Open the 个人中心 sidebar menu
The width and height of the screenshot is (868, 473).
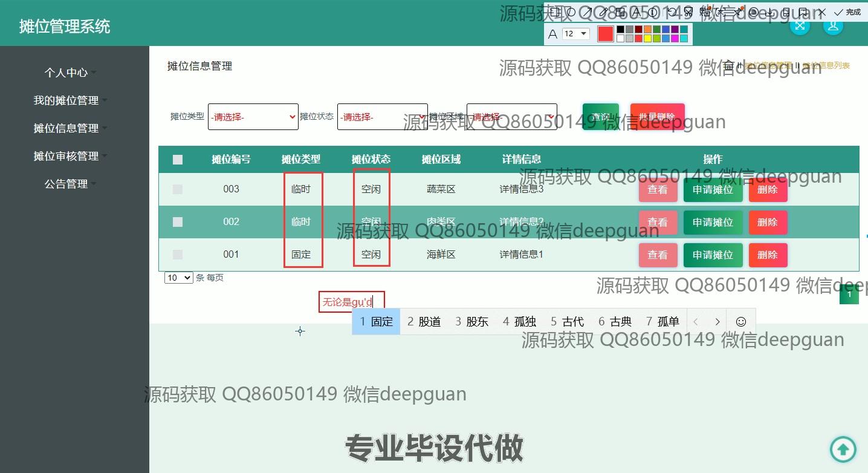pos(66,73)
